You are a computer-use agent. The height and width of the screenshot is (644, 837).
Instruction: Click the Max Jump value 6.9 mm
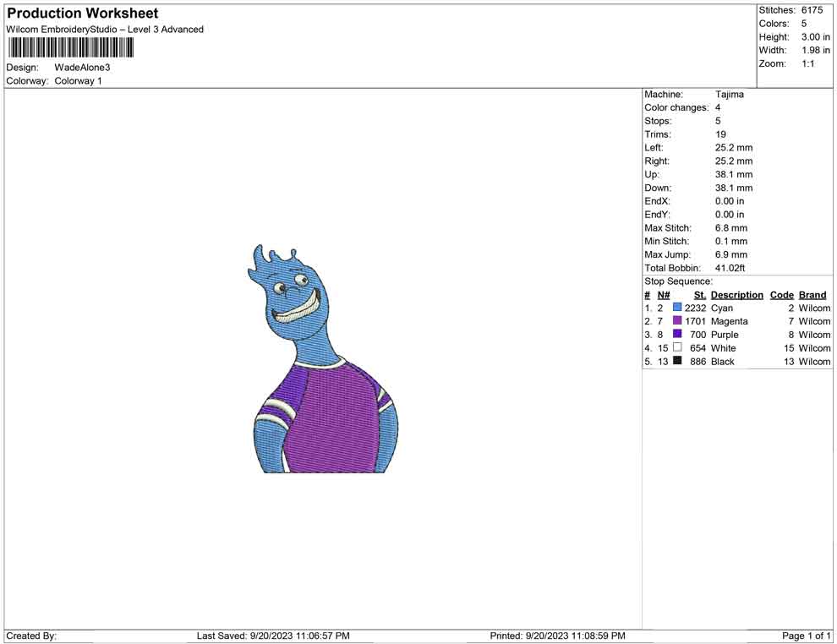(x=731, y=254)
